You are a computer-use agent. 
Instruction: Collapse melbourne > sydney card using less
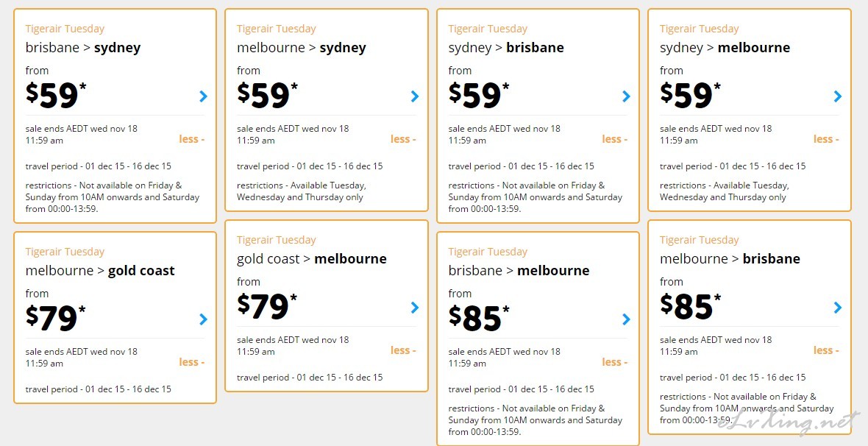pos(403,139)
